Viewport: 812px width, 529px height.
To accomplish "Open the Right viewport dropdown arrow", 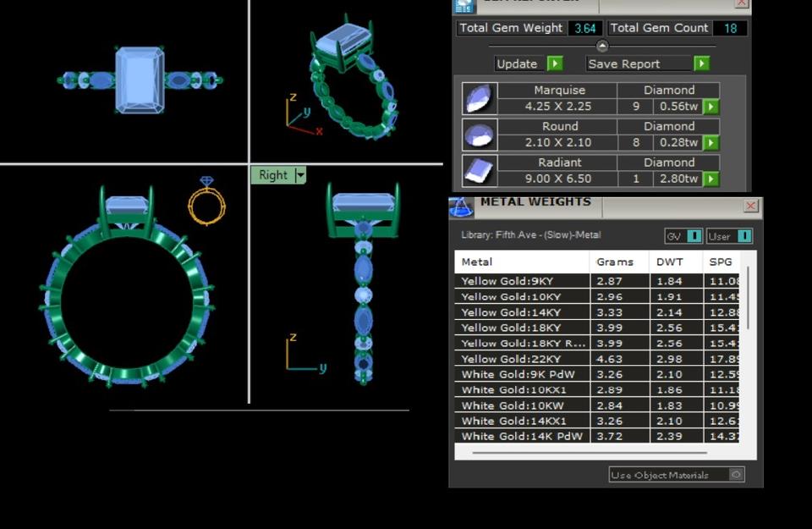I will coord(299,175).
